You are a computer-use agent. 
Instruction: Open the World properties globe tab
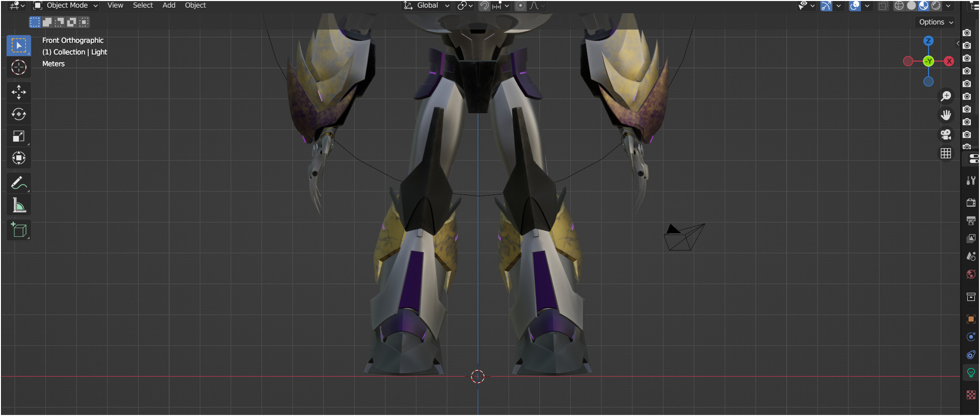[971, 274]
